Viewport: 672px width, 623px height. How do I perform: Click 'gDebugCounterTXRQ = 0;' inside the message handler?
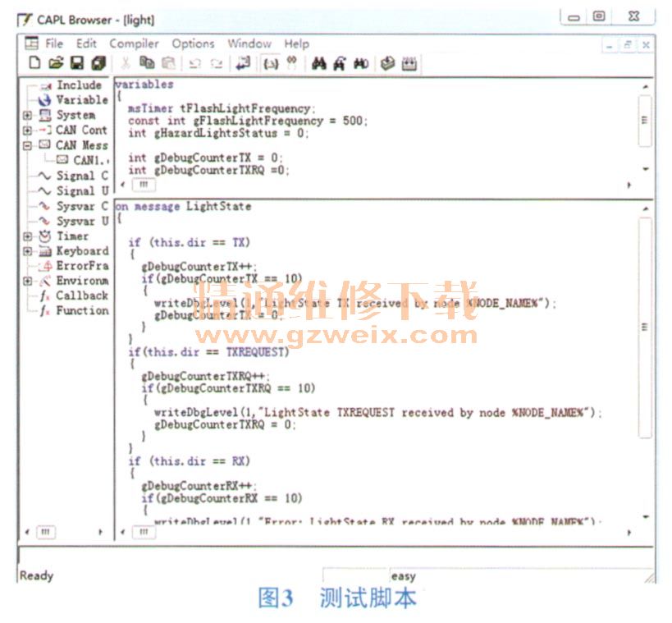[x=225, y=425]
